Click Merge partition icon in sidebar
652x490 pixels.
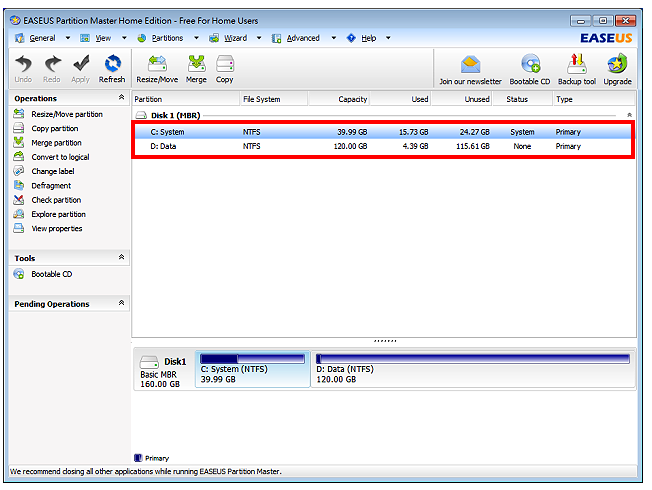pyautogui.click(x=19, y=142)
